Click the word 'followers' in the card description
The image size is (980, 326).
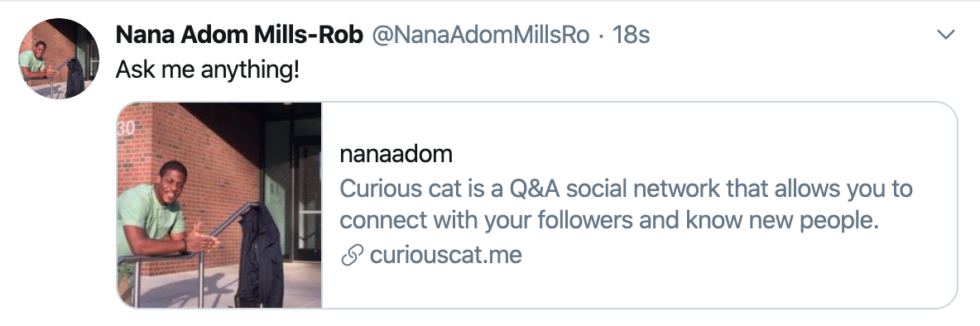click(x=582, y=220)
